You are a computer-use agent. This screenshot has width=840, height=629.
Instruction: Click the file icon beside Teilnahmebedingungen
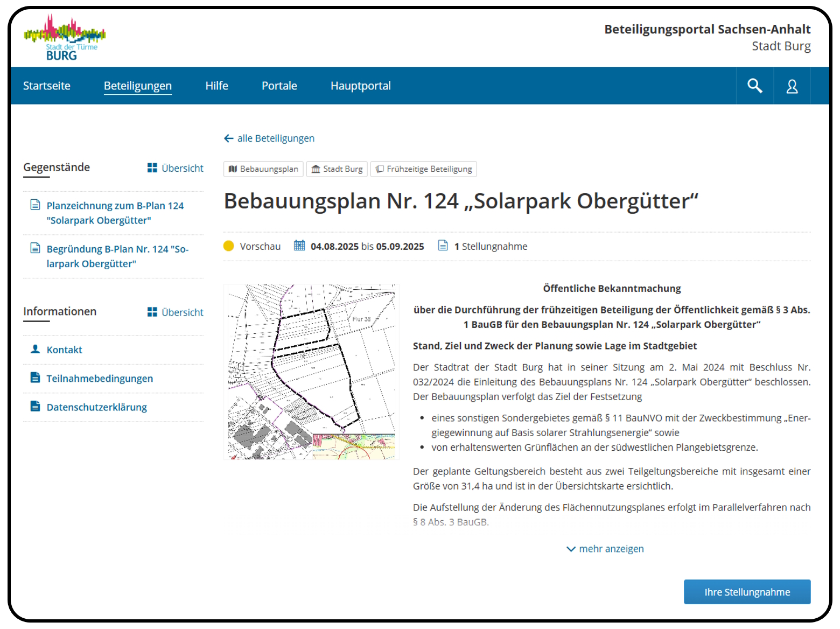pos(35,378)
